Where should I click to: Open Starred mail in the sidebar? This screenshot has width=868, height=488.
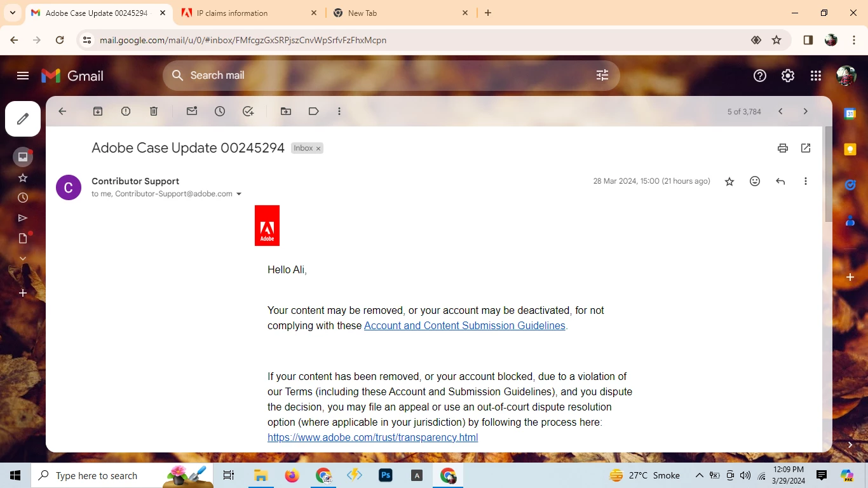tap(23, 178)
